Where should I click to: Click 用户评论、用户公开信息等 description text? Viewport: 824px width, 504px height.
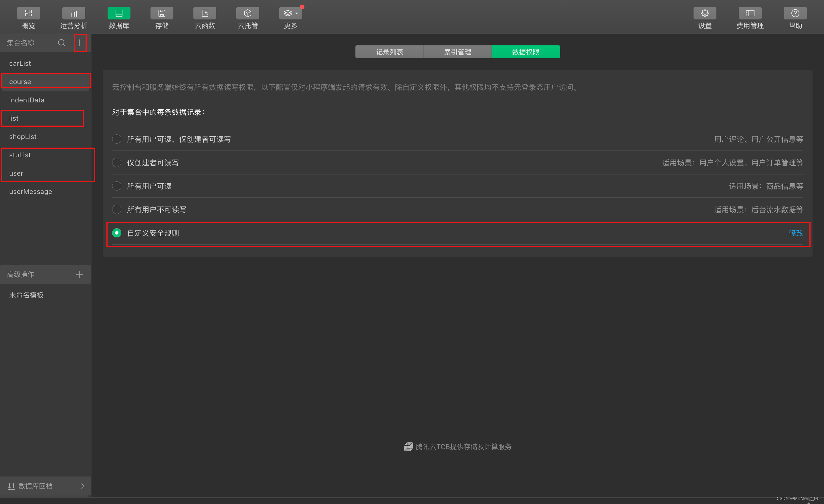[x=758, y=140]
